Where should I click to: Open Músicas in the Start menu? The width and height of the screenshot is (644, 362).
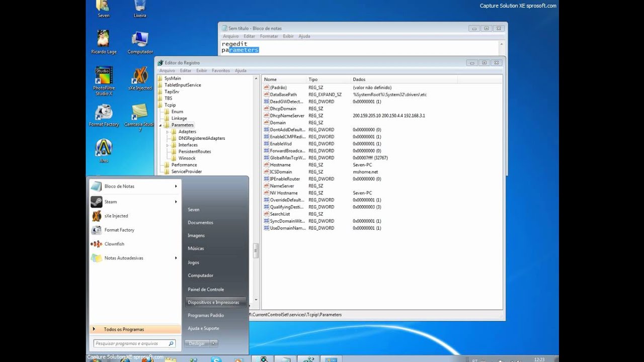[196, 248]
